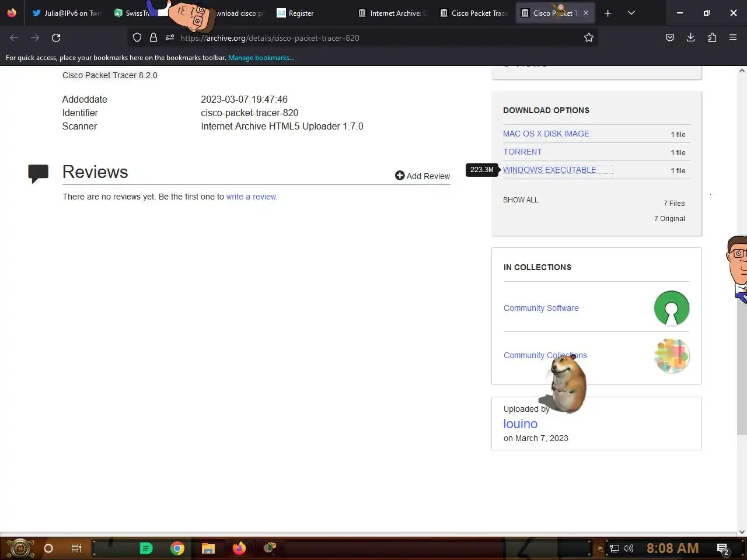Open the Internet Archive tab
The height and width of the screenshot is (560, 747).
click(x=392, y=13)
